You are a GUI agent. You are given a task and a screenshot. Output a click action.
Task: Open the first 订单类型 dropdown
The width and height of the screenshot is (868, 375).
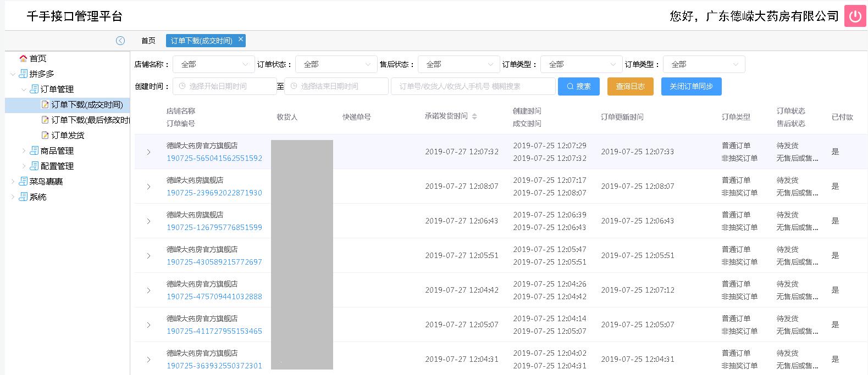pyautogui.click(x=582, y=64)
